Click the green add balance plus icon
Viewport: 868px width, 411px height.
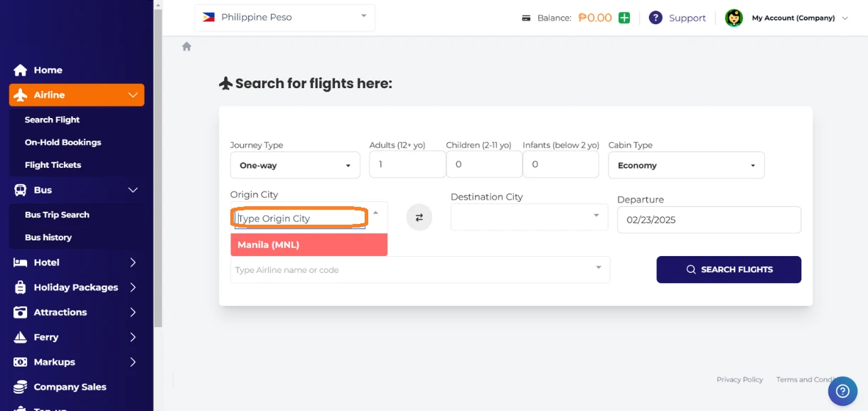[x=624, y=18]
